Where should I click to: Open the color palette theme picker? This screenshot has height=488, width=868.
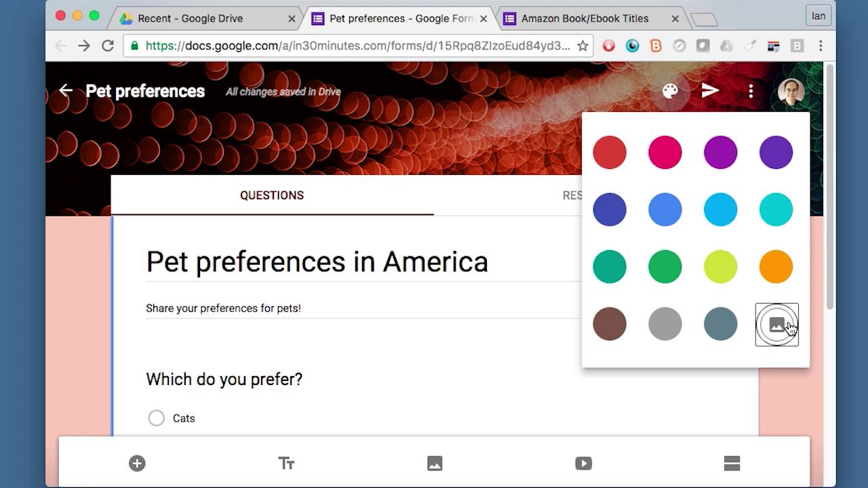(670, 91)
